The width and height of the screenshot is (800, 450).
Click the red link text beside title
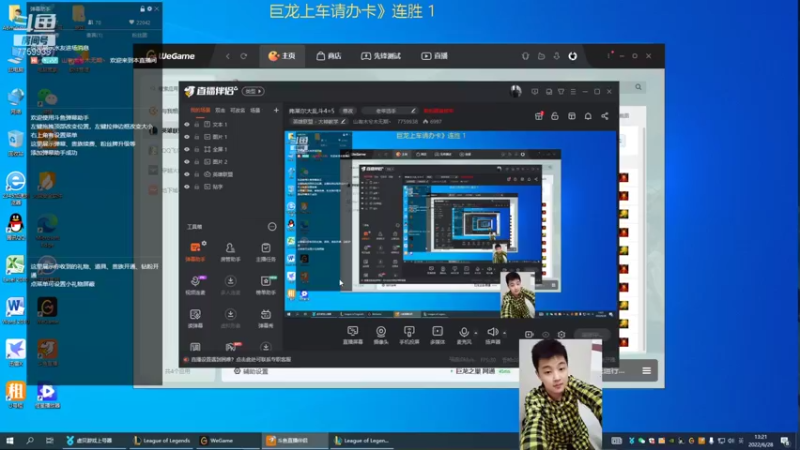[438, 111]
